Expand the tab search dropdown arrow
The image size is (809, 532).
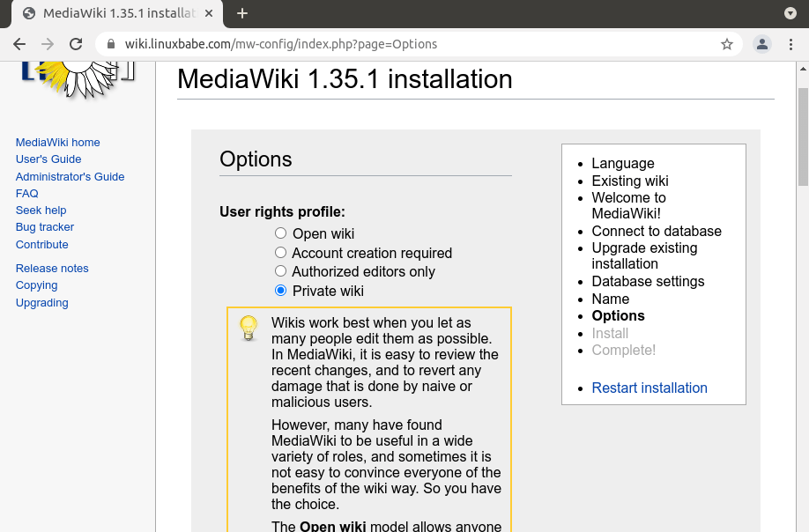coord(790,13)
